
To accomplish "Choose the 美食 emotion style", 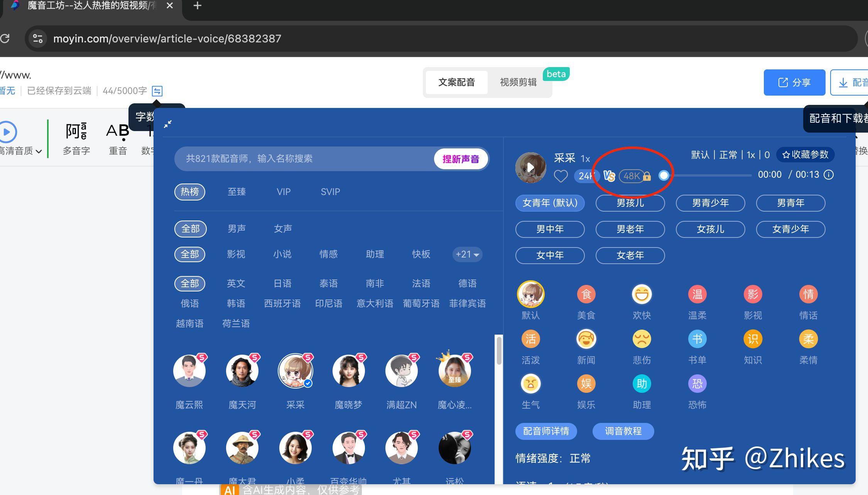I will tap(586, 302).
